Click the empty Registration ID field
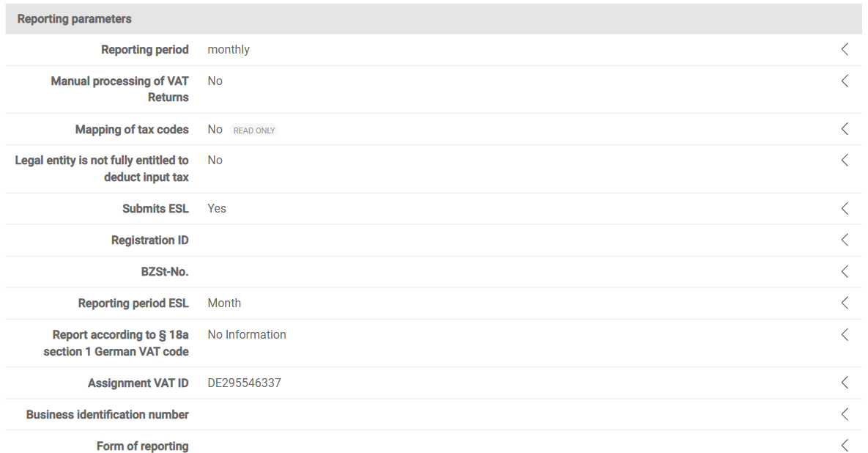 [x=515, y=240]
